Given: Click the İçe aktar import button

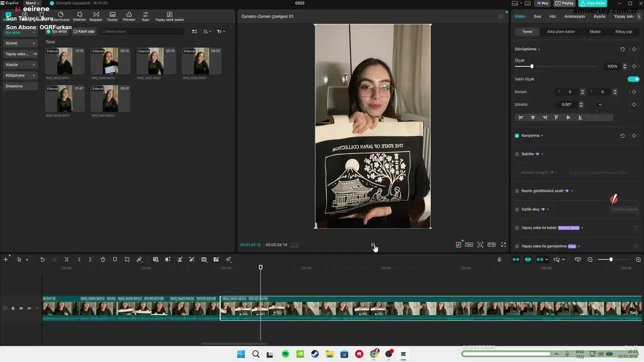Looking at the screenshot, I should pyautogui.click(x=57, y=31).
